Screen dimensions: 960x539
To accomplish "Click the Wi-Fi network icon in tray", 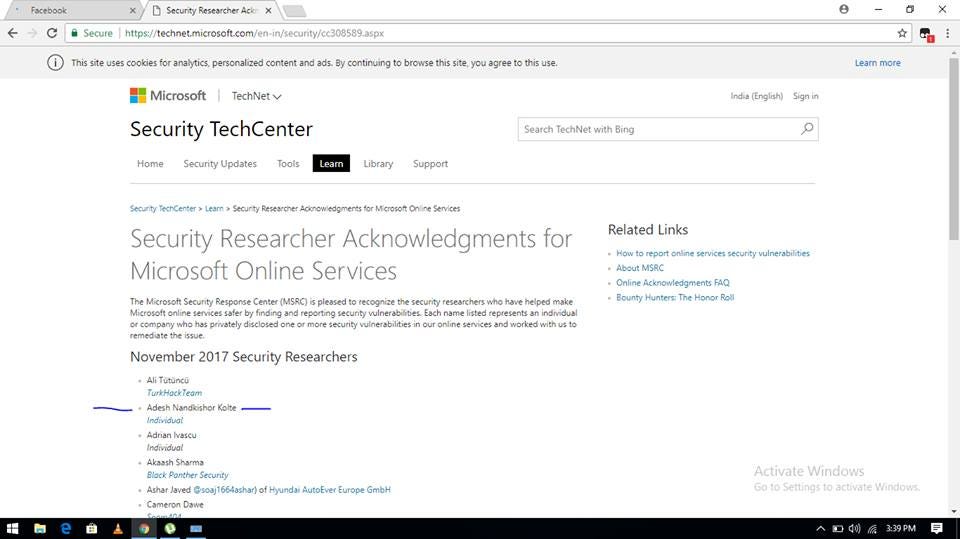I will (x=872, y=529).
